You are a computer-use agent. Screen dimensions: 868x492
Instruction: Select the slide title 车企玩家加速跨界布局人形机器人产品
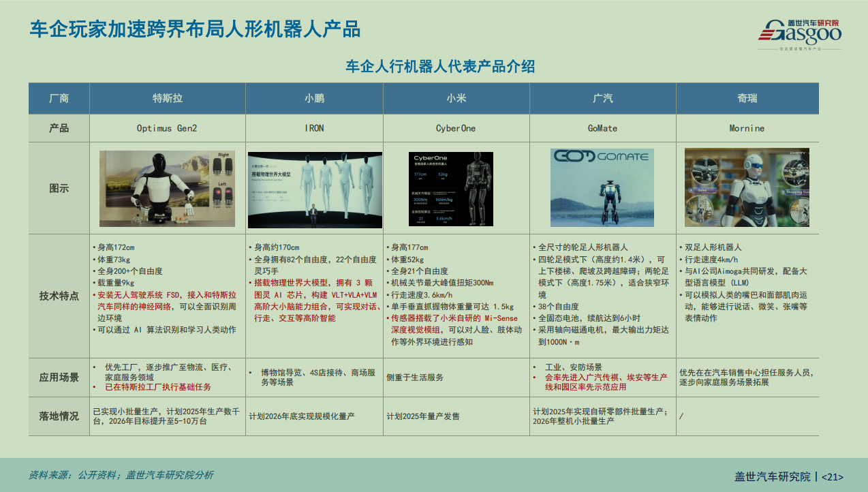coord(195,29)
